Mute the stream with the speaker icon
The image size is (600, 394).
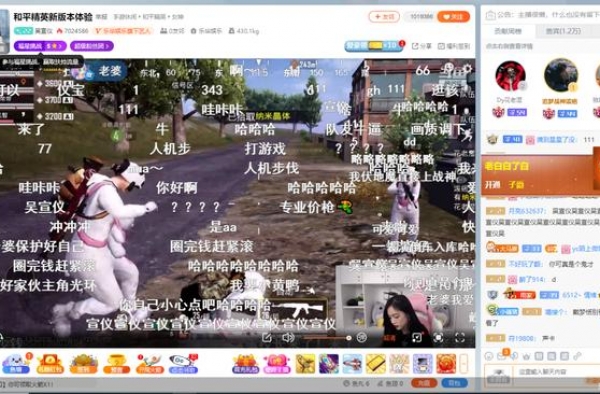(x=287, y=338)
